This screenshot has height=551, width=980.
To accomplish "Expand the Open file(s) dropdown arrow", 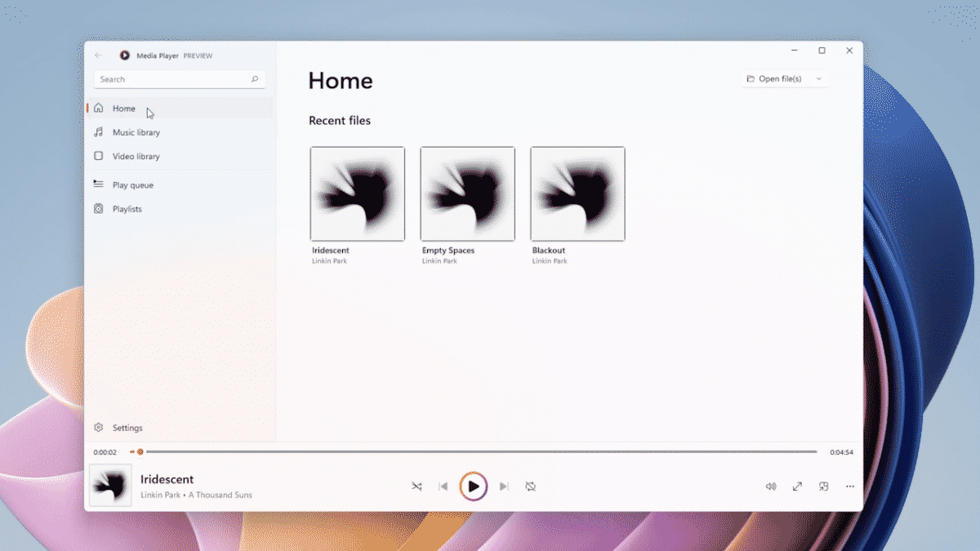I will pos(819,79).
